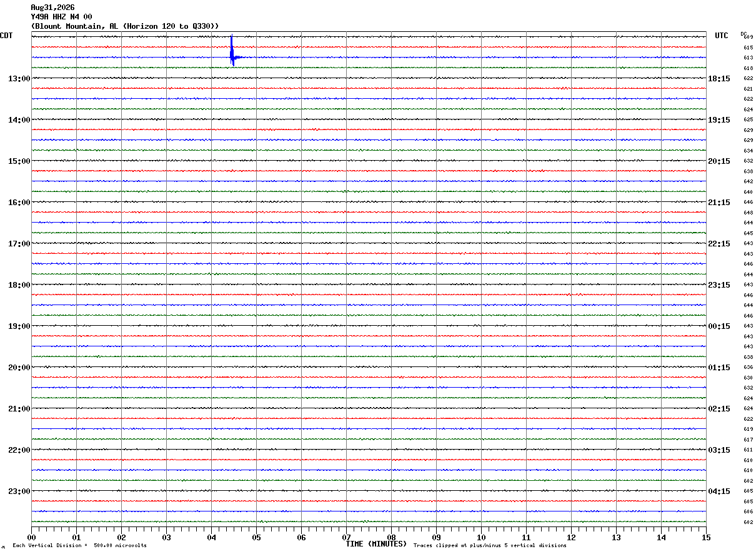This screenshot has height=554, width=756.
Task: Click the Traces clipped footer note
Action: [x=490, y=546]
